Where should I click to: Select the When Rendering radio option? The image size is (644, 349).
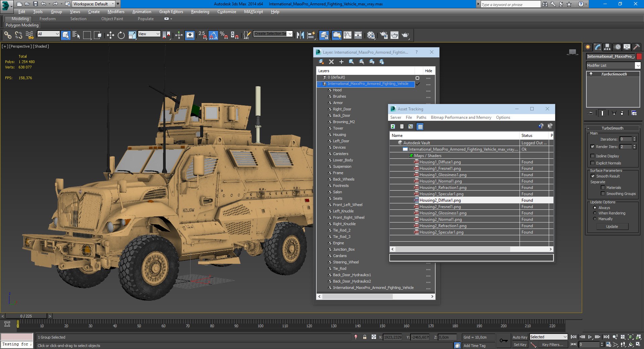(595, 213)
